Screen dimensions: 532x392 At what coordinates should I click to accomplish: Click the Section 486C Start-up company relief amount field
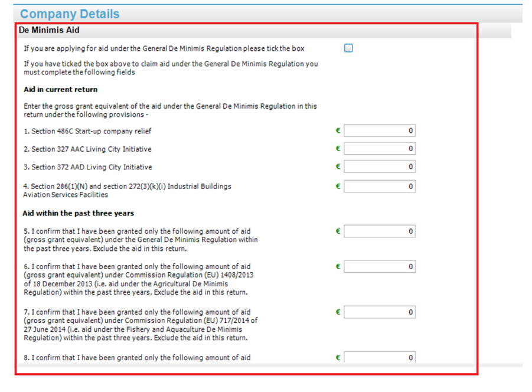[x=379, y=130]
